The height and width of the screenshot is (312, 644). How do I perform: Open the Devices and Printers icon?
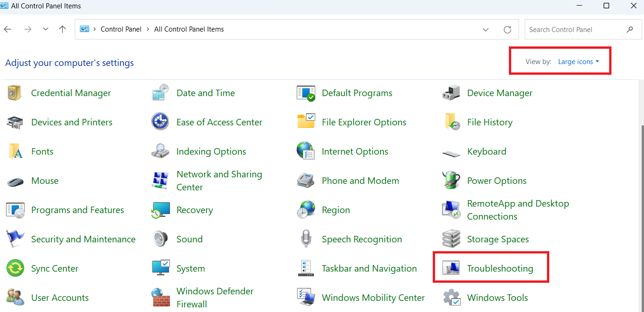[14, 122]
